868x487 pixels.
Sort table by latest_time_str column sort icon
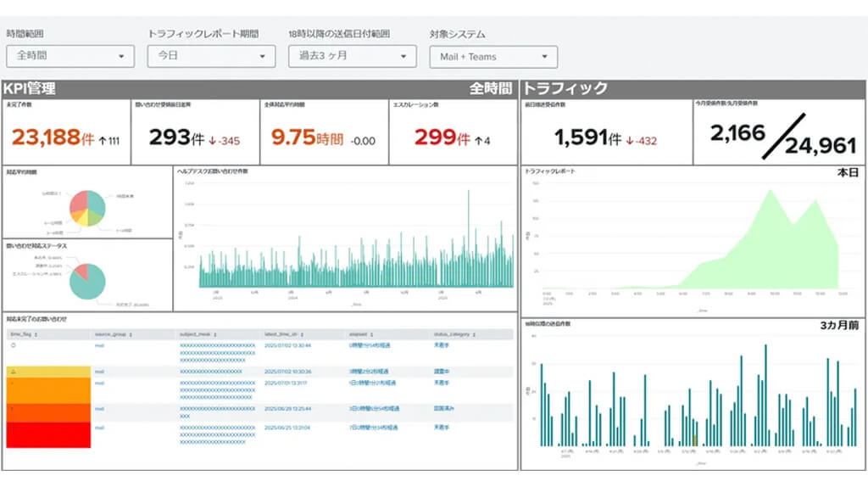coord(303,334)
